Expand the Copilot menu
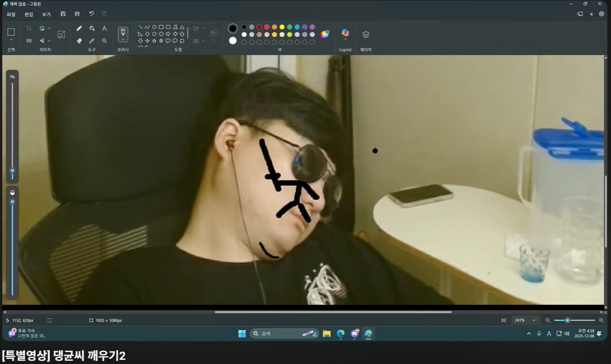The height and width of the screenshot is (364, 611). click(x=345, y=40)
